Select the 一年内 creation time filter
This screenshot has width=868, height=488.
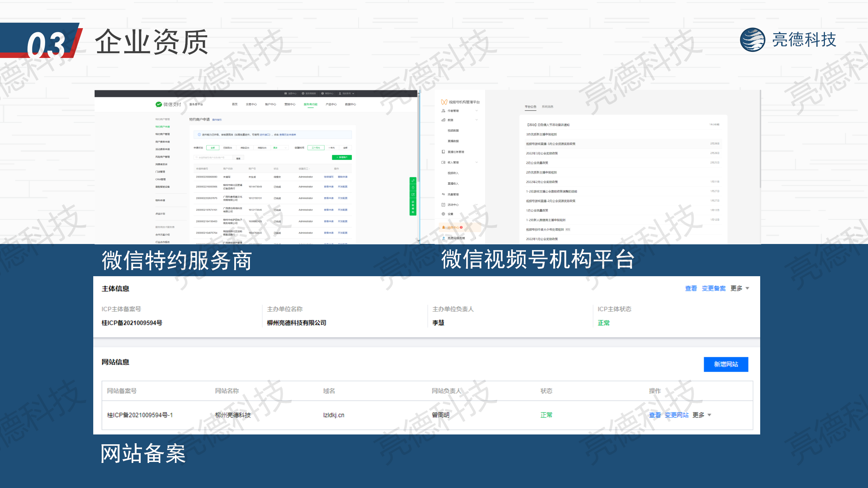click(x=332, y=148)
